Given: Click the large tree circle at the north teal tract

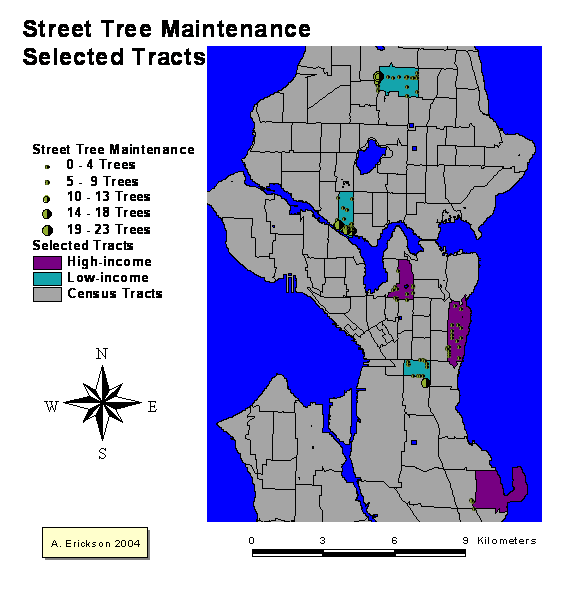Looking at the screenshot, I should [378, 77].
